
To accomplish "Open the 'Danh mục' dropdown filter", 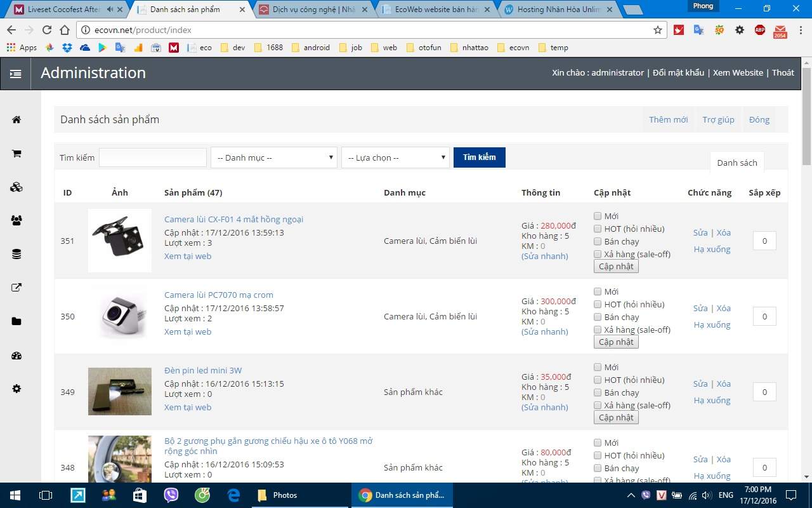I will tap(274, 157).
